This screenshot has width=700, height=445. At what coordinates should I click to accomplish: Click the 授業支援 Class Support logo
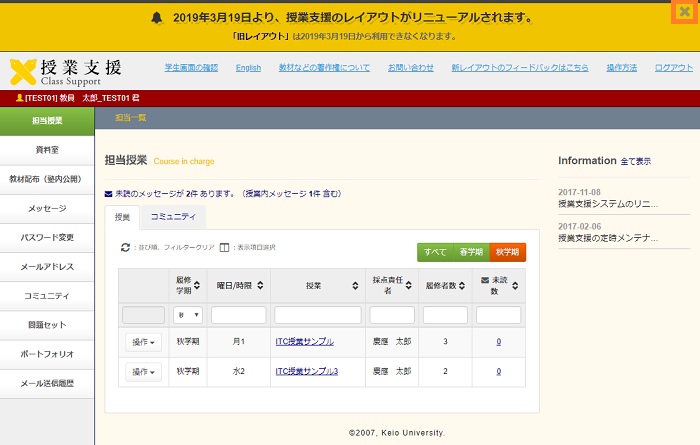click(x=66, y=71)
